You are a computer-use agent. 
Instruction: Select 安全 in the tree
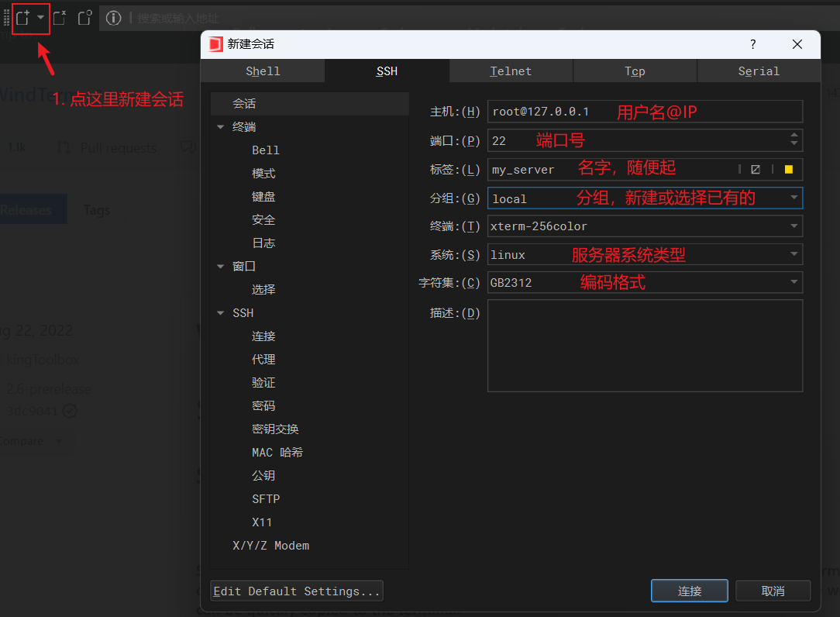[263, 220]
